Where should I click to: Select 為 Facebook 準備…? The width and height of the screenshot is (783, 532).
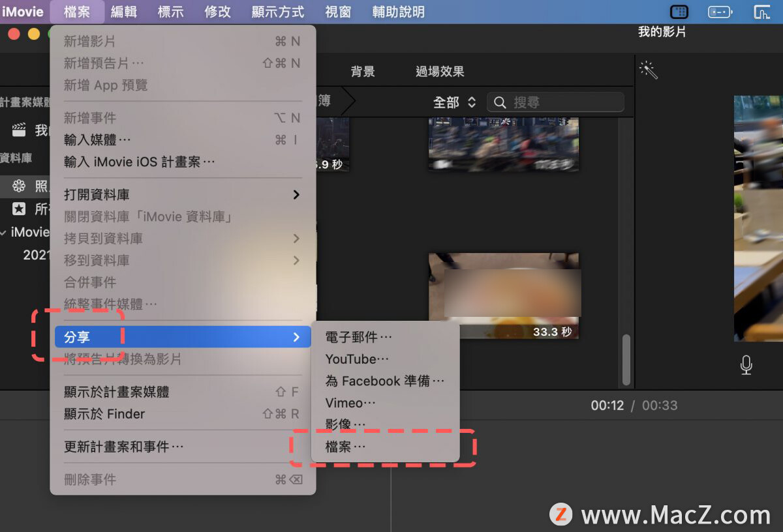(385, 381)
